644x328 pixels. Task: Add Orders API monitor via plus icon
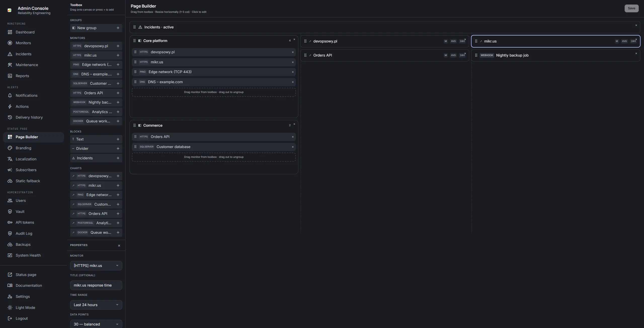(118, 93)
